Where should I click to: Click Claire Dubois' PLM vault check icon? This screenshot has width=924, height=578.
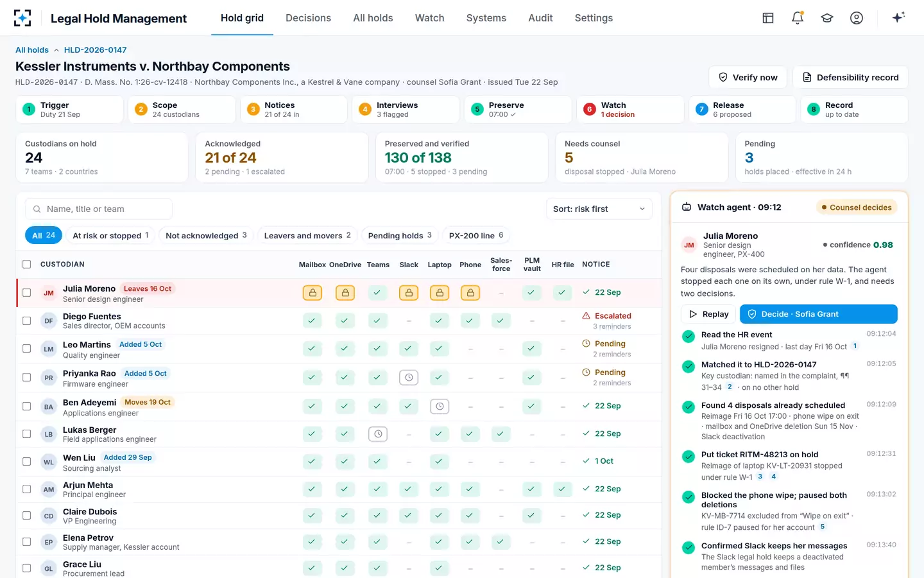[531, 515]
